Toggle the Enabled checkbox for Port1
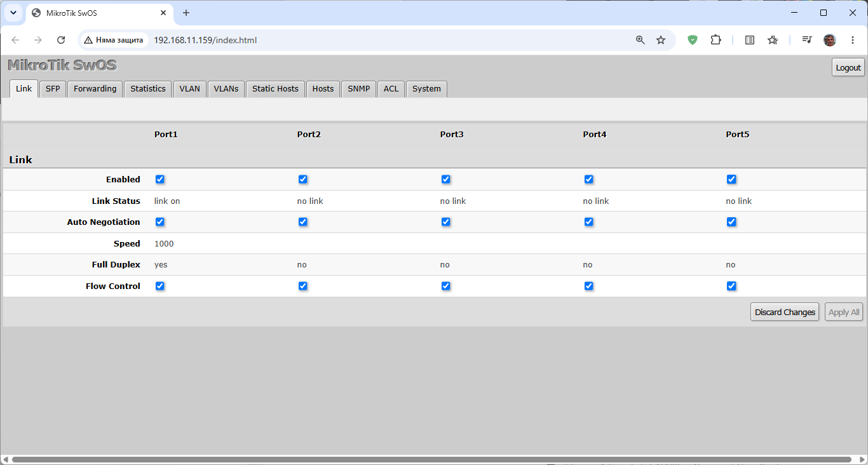 click(x=160, y=179)
